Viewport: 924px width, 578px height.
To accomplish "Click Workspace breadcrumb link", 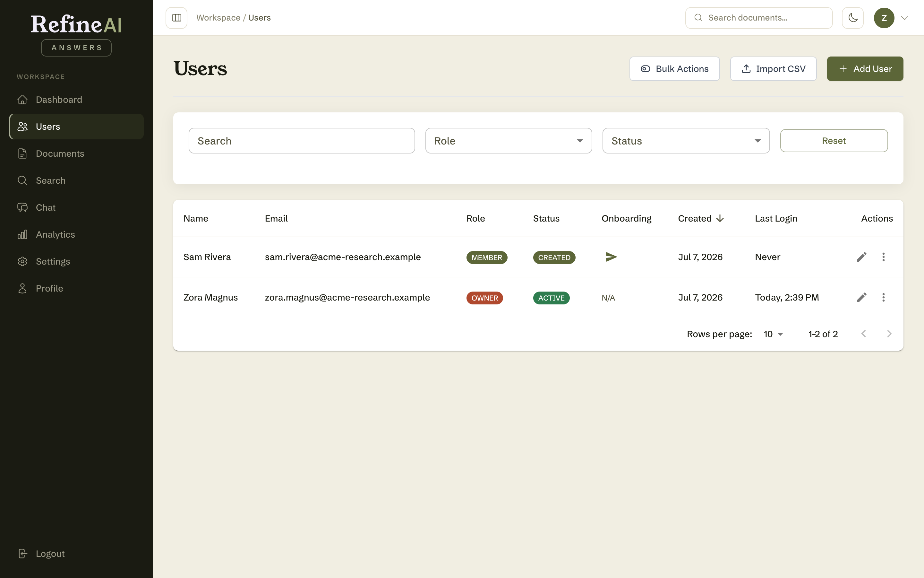I will click(218, 18).
